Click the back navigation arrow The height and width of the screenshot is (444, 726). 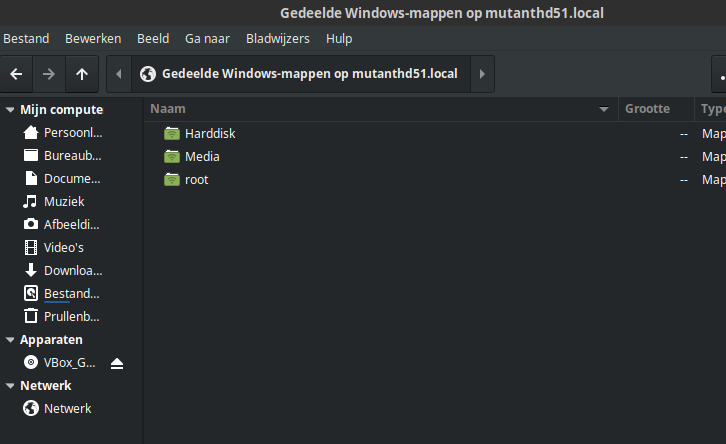coord(16,74)
